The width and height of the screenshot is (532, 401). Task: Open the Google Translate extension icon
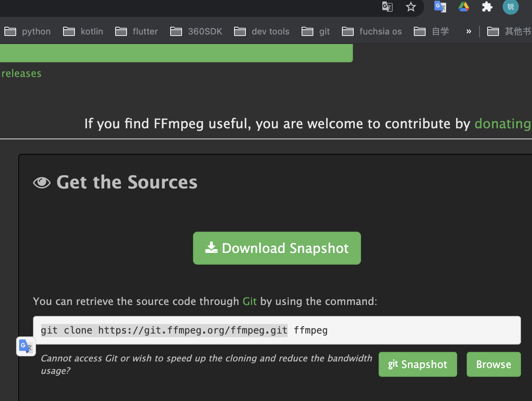pos(440,7)
